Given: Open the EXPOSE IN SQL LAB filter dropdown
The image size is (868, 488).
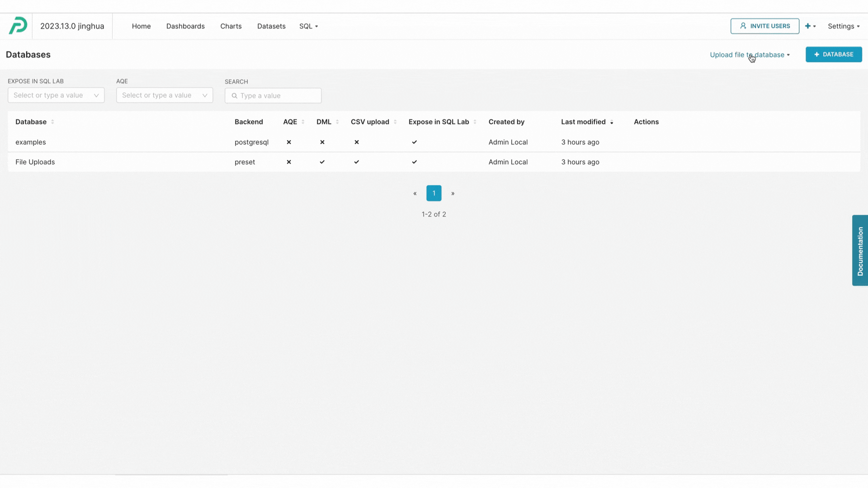Looking at the screenshot, I should 56,95.
